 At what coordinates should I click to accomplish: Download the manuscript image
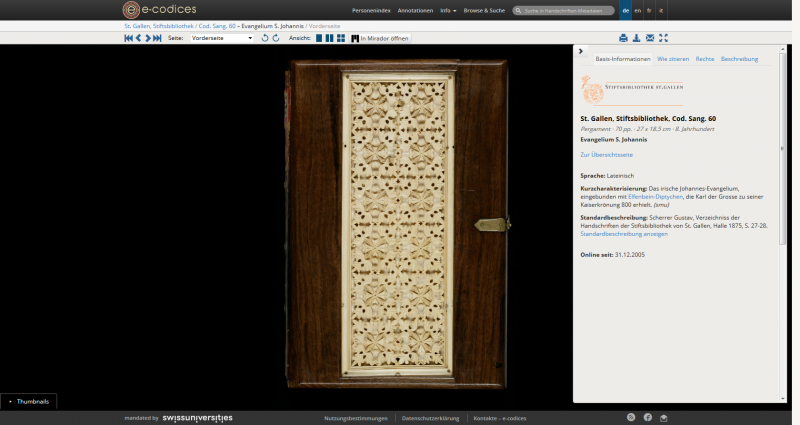tap(636, 38)
